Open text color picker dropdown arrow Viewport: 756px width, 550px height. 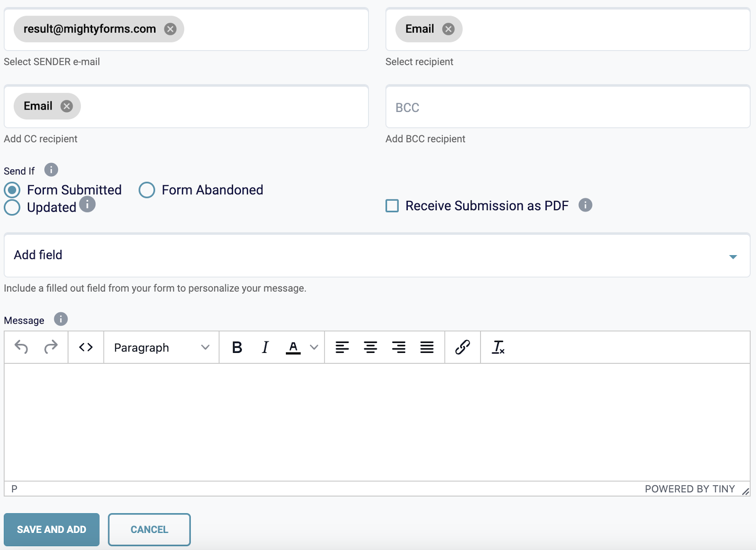pyautogui.click(x=314, y=347)
